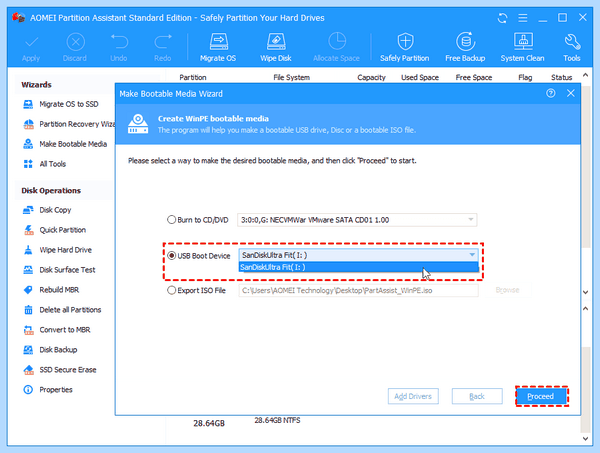Select Disk Copy operation
Screen dimensions: 600x453
tap(47, 210)
